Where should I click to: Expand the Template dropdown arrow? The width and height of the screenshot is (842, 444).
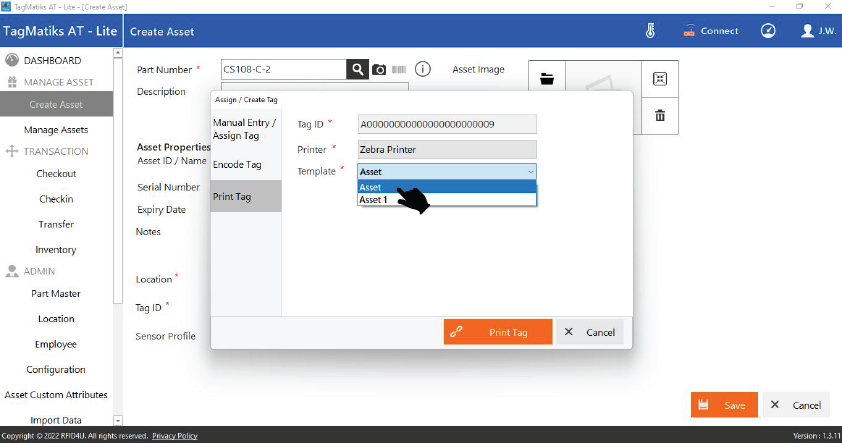coord(530,172)
